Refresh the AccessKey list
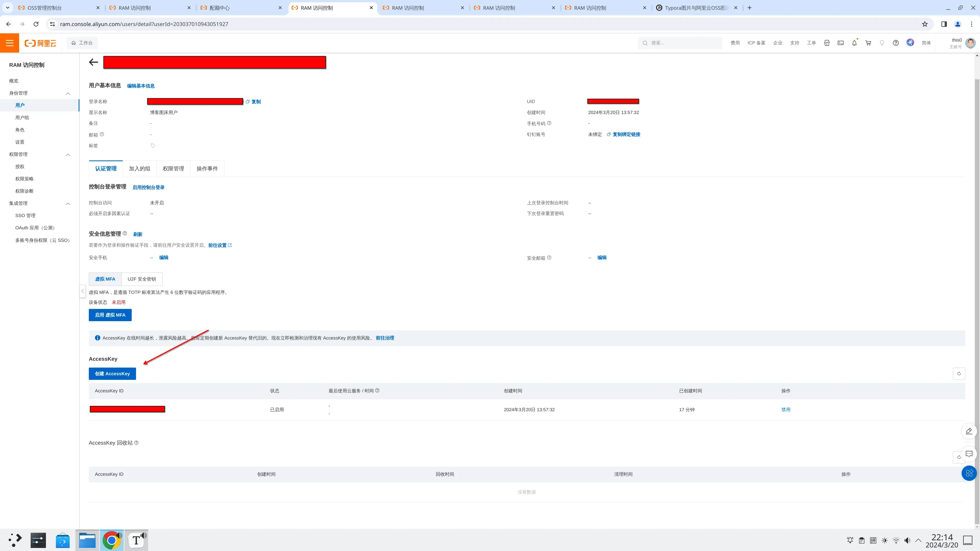 pos(959,373)
